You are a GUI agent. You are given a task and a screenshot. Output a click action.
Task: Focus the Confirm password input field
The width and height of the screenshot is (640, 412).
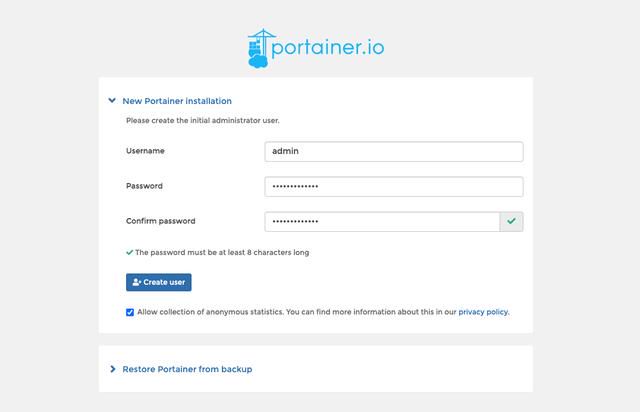382,222
